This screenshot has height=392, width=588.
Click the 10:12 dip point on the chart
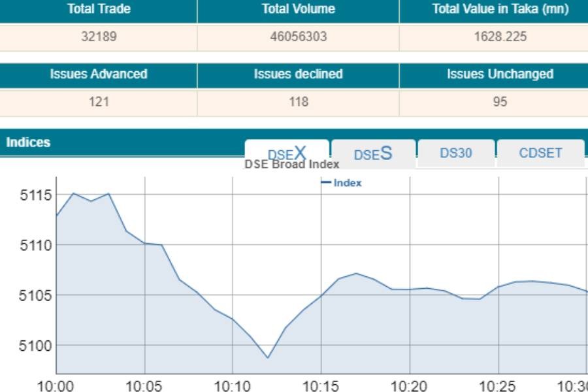pos(267,357)
